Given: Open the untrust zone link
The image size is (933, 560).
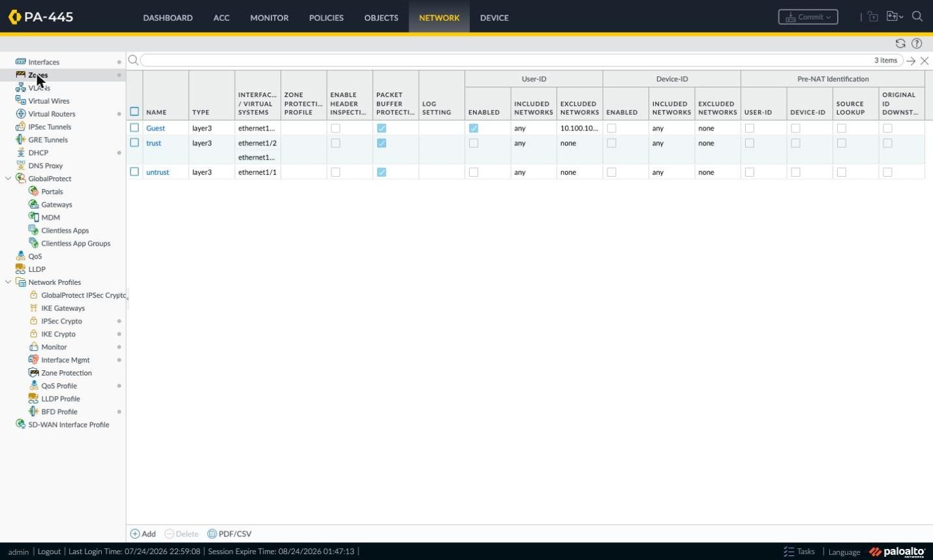Looking at the screenshot, I should pos(157,172).
